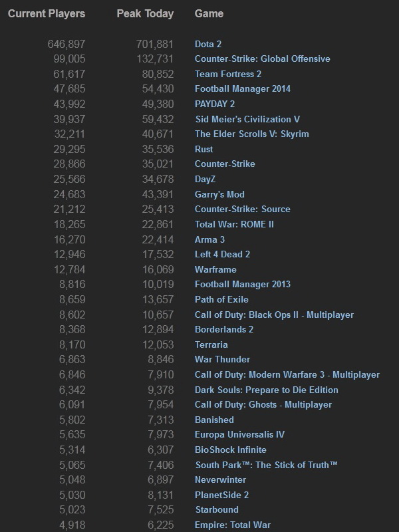Open Garry's Mod from the list
399x532 pixels.
[220, 196]
